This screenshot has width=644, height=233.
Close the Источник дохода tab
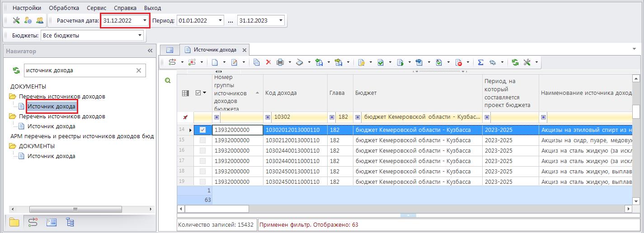pyautogui.click(x=244, y=50)
